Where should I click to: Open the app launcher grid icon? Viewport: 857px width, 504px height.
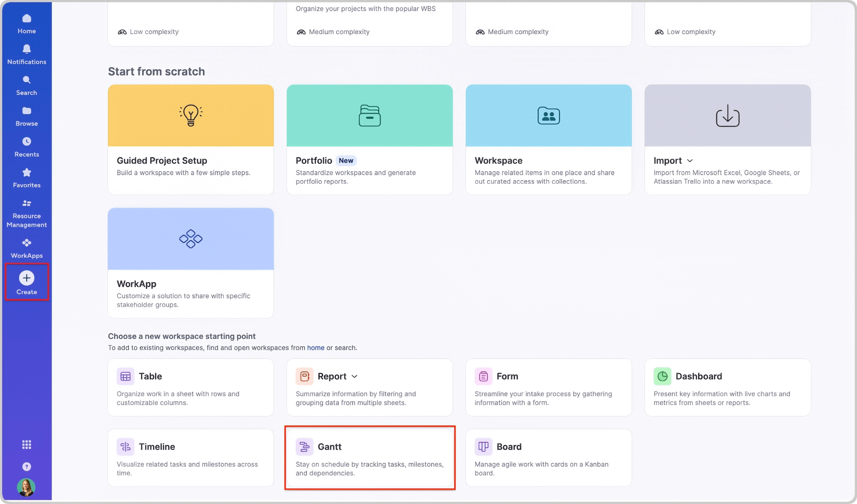click(27, 445)
